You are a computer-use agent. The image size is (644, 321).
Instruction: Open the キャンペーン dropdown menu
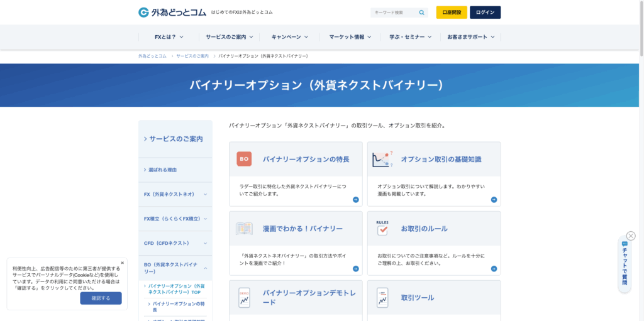point(289,37)
